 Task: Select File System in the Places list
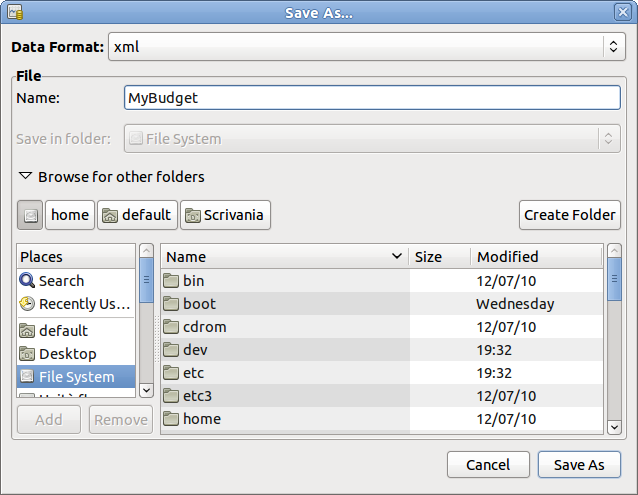76,377
